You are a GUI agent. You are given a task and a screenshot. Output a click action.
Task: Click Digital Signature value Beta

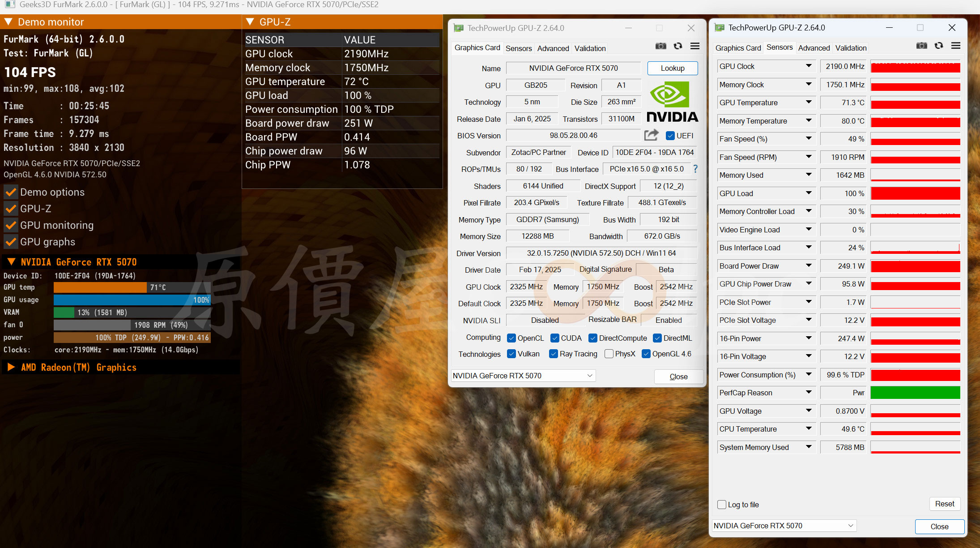666,270
